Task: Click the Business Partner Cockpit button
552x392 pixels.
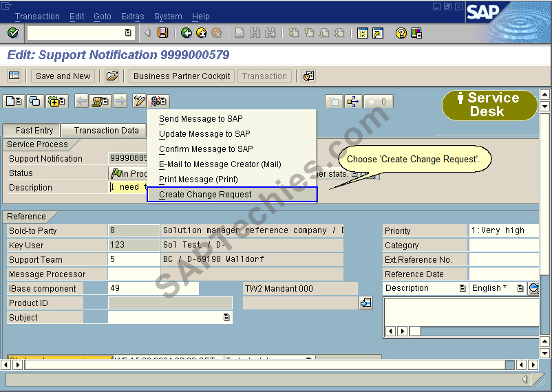Action: pos(182,76)
